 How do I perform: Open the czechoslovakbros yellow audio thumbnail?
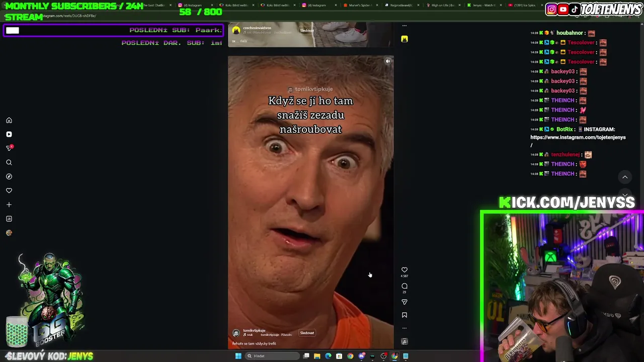click(405, 39)
